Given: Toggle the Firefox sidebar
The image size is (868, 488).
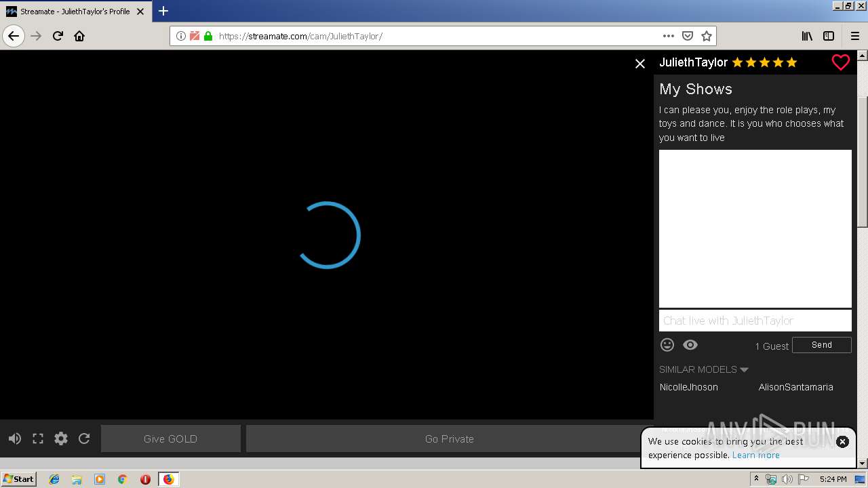Looking at the screenshot, I should point(829,36).
